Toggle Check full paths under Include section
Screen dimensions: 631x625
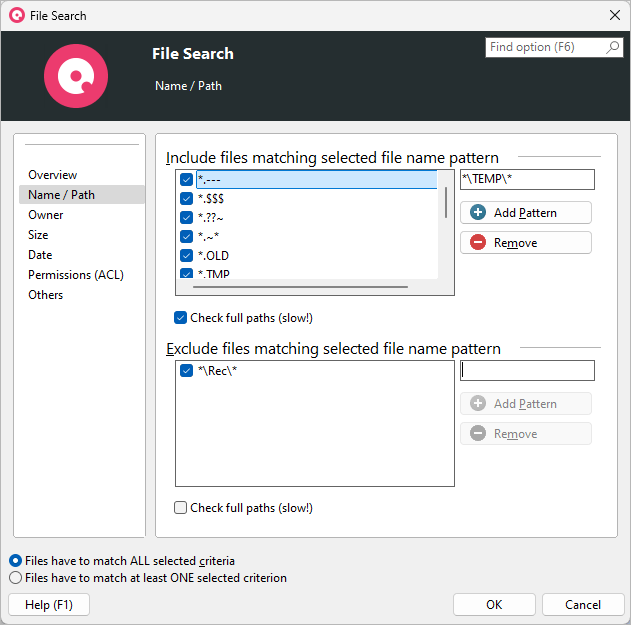[181, 318]
